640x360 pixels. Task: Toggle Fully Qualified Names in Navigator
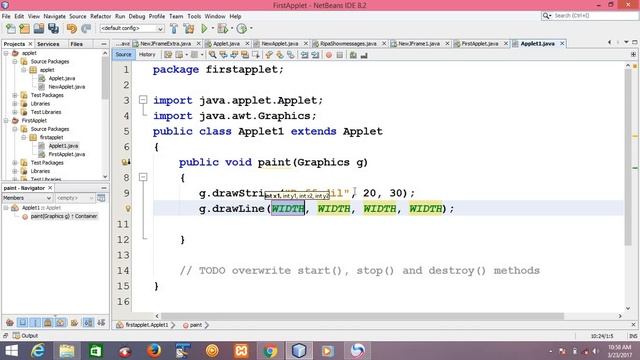(x=74, y=323)
